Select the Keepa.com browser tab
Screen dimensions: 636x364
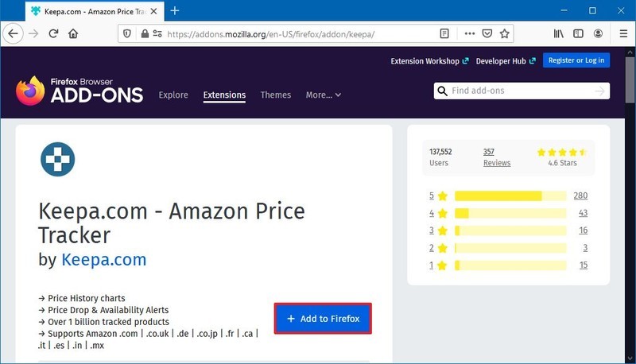point(95,11)
